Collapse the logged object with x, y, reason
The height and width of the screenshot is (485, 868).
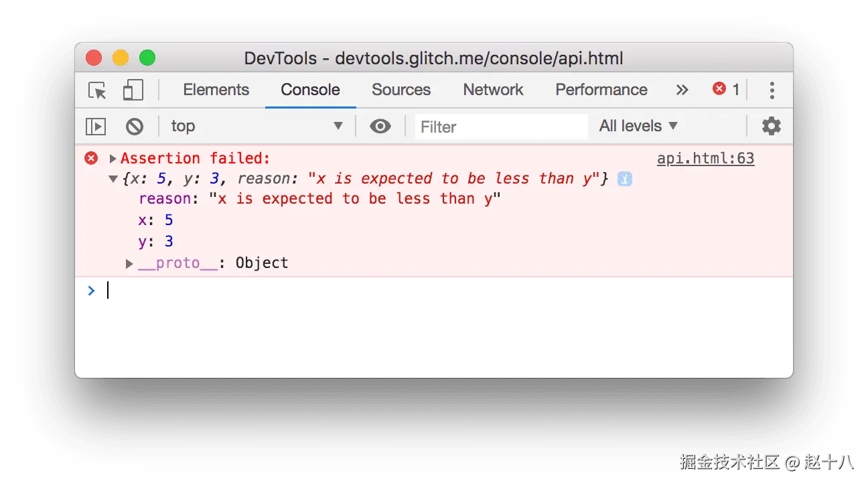(113, 179)
